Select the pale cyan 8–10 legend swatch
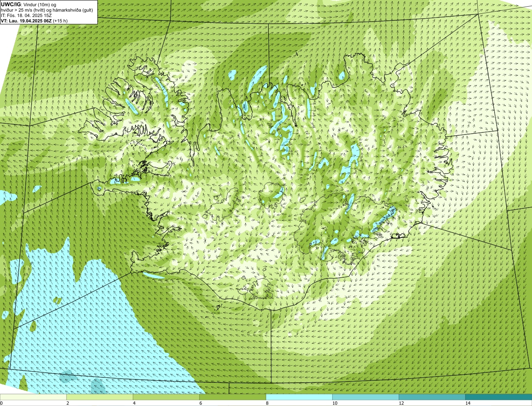This screenshot has width=532, height=406. tap(299, 397)
